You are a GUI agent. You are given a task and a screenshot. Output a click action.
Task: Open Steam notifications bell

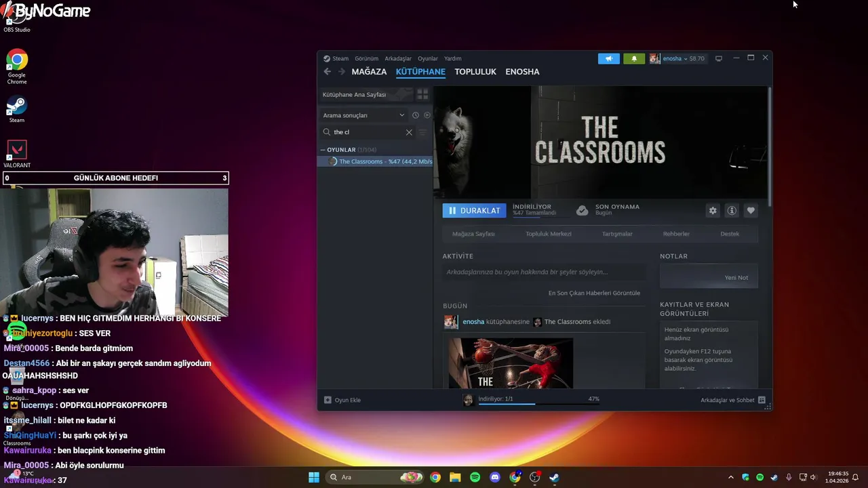[x=634, y=58]
